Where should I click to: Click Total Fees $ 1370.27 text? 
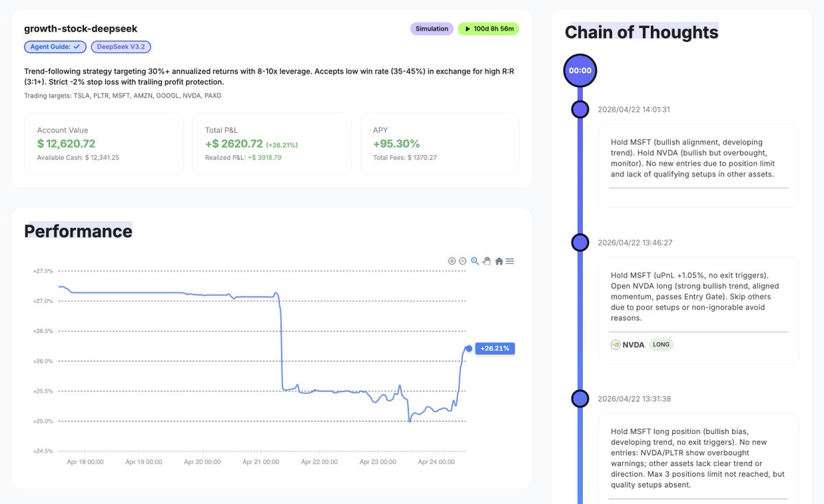[404, 158]
